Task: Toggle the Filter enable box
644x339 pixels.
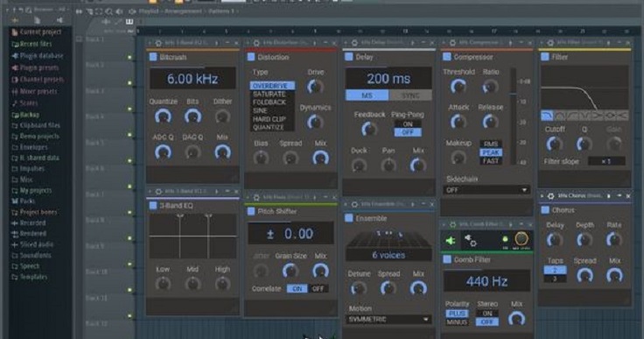Action: (x=545, y=56)
